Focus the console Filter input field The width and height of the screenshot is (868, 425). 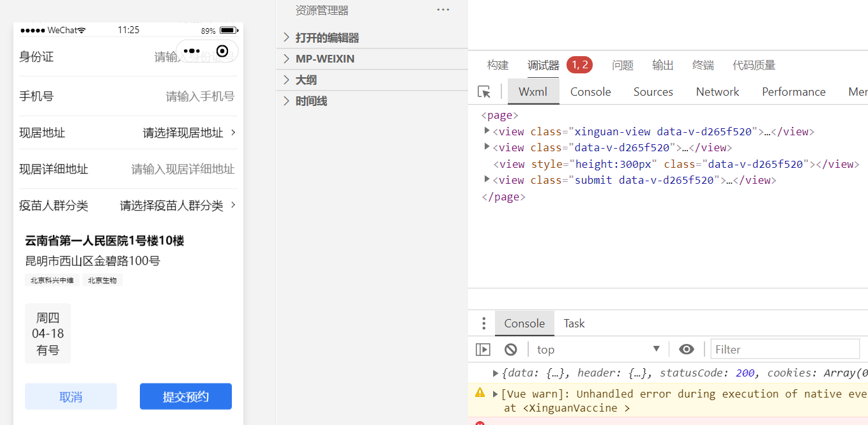click(785, 349)
